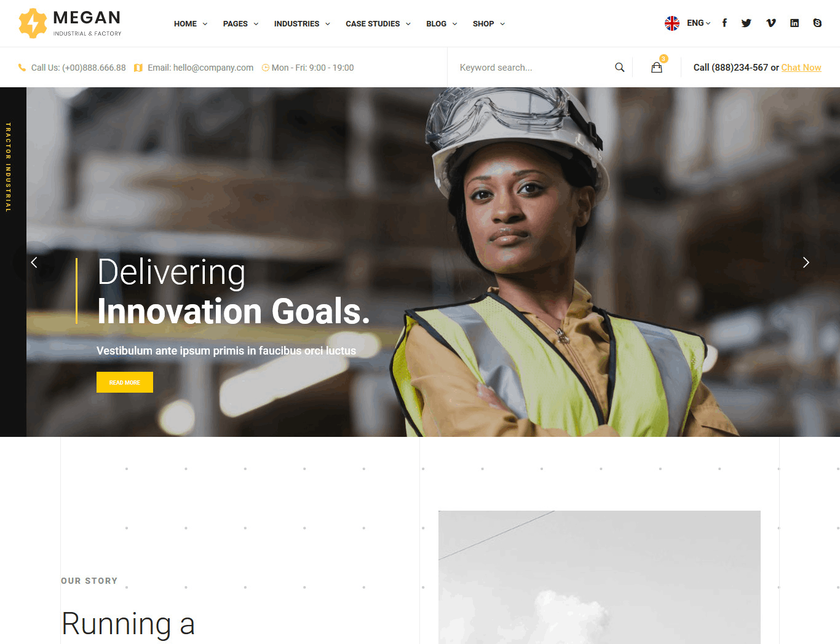This screenshot has height=644, width=840.
Task: Click the hello@company.com email text
Action: point(213,68)
